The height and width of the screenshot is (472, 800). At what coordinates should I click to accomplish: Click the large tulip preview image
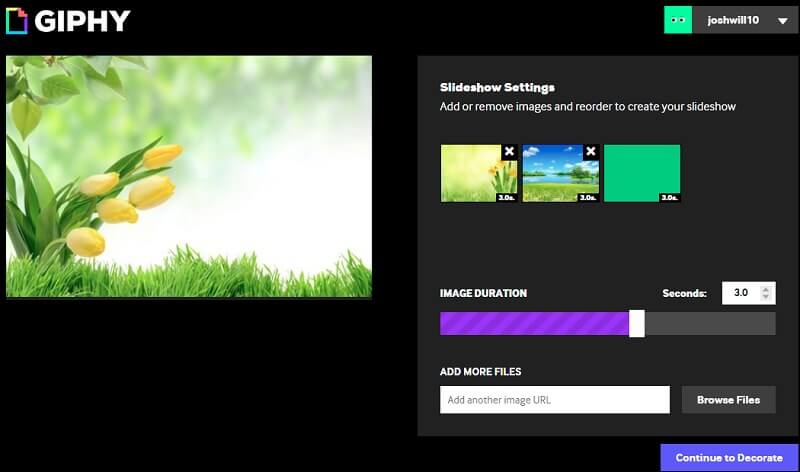click(189, 176)
